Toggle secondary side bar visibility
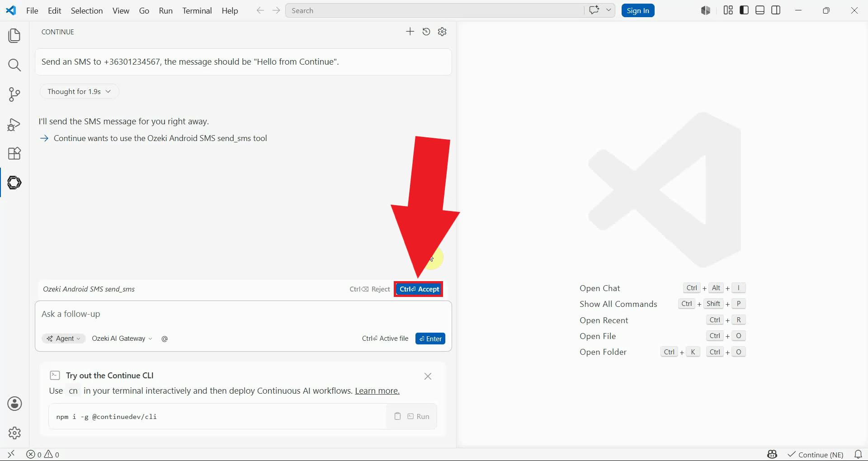 [x=776, y=10]
